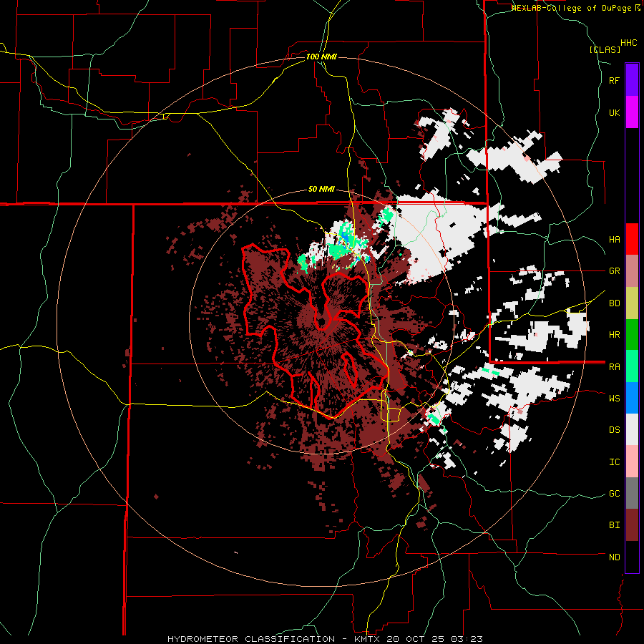This screenshot has width=644, height=644.
Task: Select the 'IC' legend label
Action: pyautogui.click(x=614, y=462)
